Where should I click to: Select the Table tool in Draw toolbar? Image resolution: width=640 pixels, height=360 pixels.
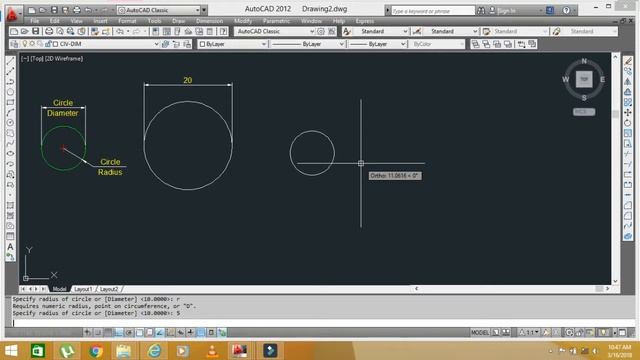coord(10,236)
